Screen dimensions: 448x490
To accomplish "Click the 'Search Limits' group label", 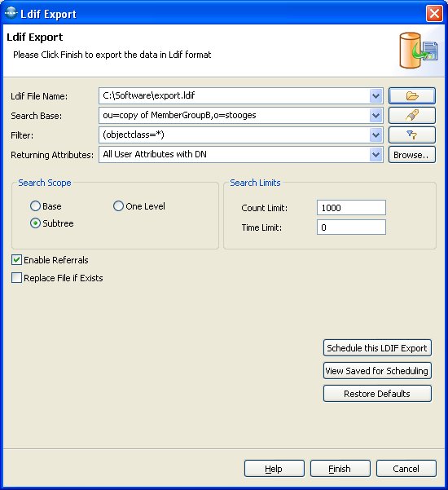I will tap(255, 183).
